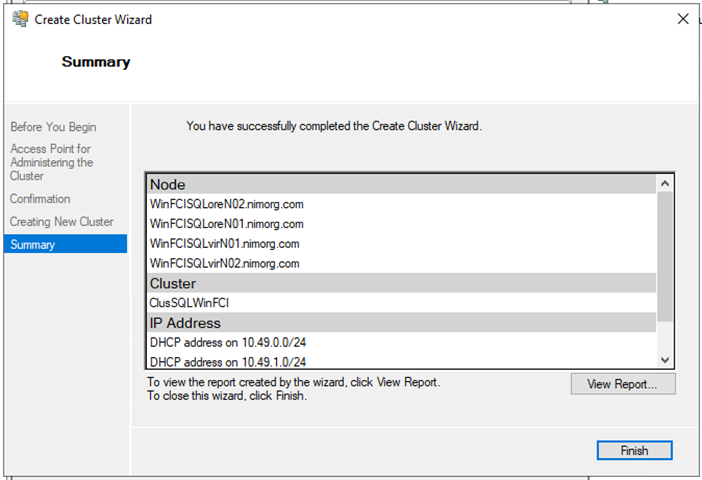Click the summary list scrollbar thumb

665,257
